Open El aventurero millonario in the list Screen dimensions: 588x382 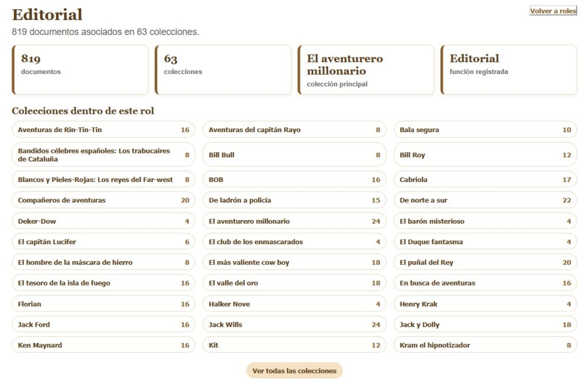[295, 221]
